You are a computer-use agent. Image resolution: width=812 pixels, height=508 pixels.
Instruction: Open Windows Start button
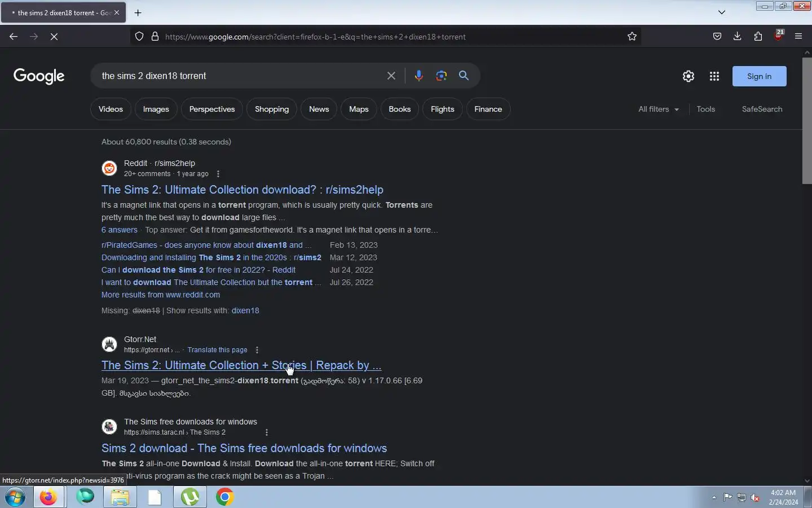coord(15,497)
